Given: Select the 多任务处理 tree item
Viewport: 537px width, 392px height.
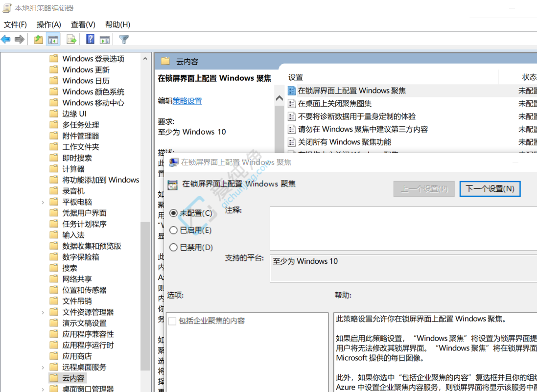Looking at the screenshot, I should (81, 125).
